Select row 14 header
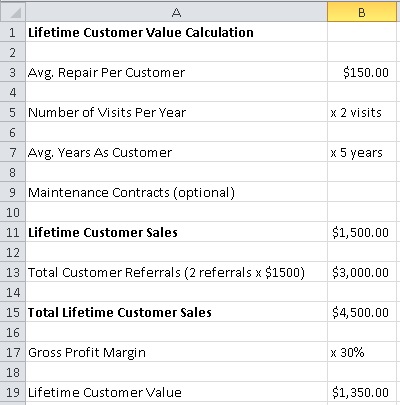400x405 pixels. click(13, 292)
